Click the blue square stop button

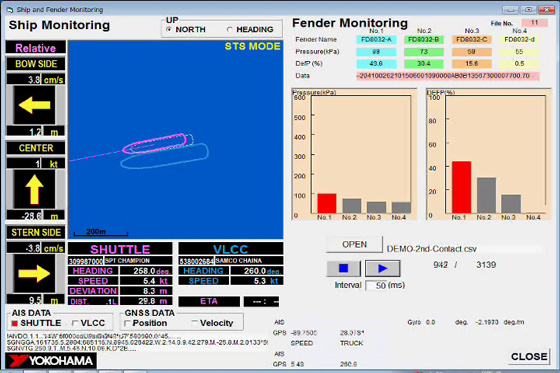pyautogui.click(x=344, y=268)
